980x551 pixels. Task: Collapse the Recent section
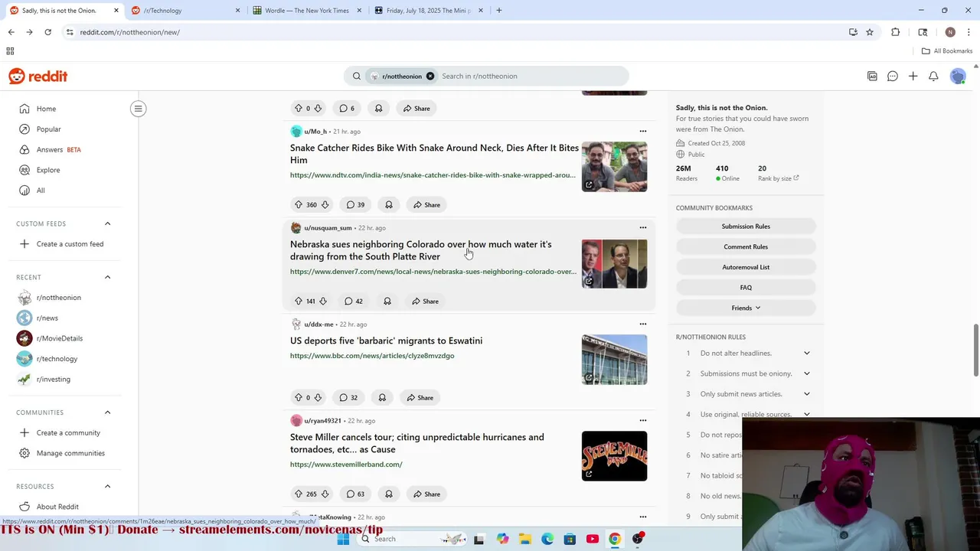[x=107, y=277]
